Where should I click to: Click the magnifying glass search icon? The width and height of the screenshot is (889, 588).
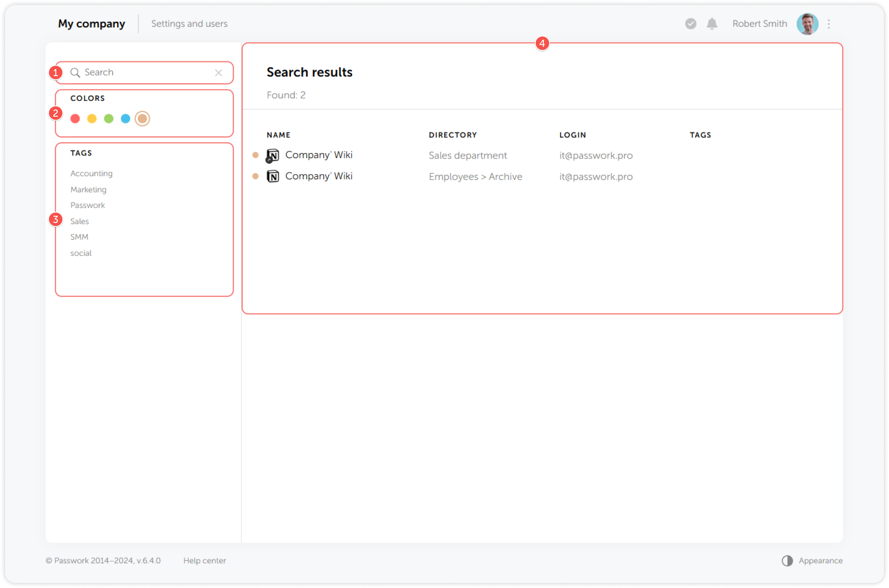point(76,72)
